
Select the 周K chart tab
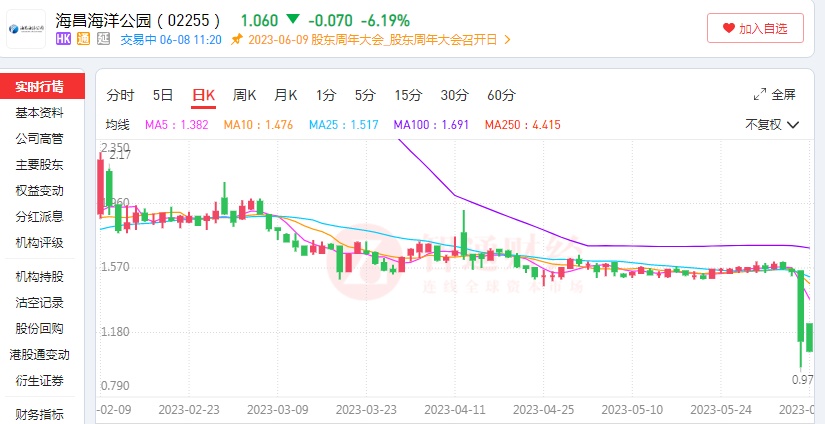pyautogui.click(x=245, y=95)
